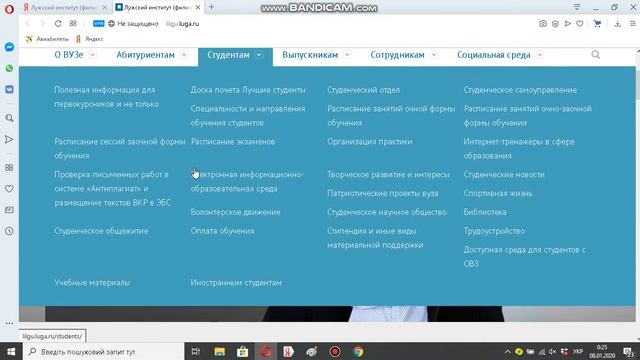Image resolution: width=640 pixels, height=360 pixels.
Task: Open Студенческие новости link
Action: click(x=504, y=174)
